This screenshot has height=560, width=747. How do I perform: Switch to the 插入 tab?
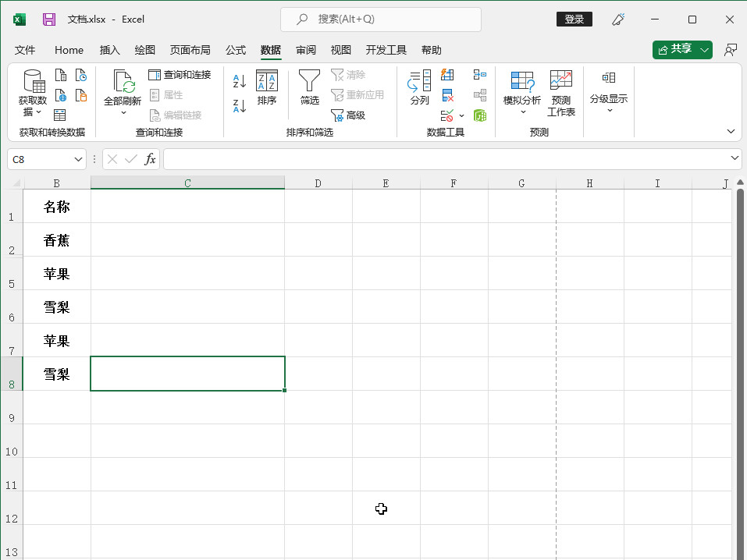coord(109,50)
